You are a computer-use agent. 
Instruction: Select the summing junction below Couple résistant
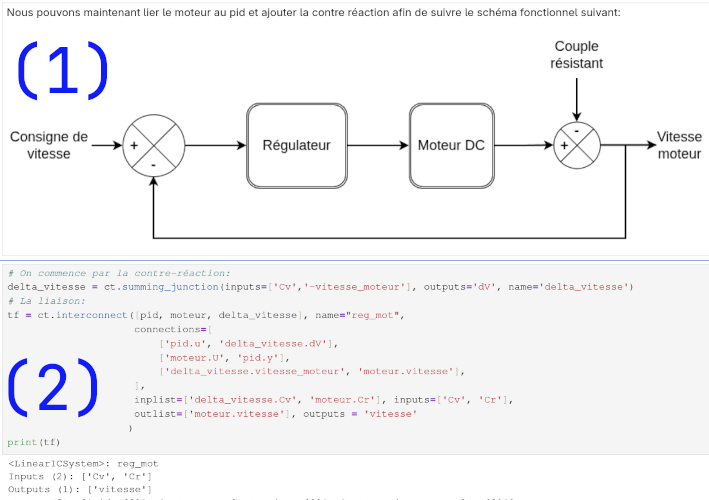click(577, 145)
